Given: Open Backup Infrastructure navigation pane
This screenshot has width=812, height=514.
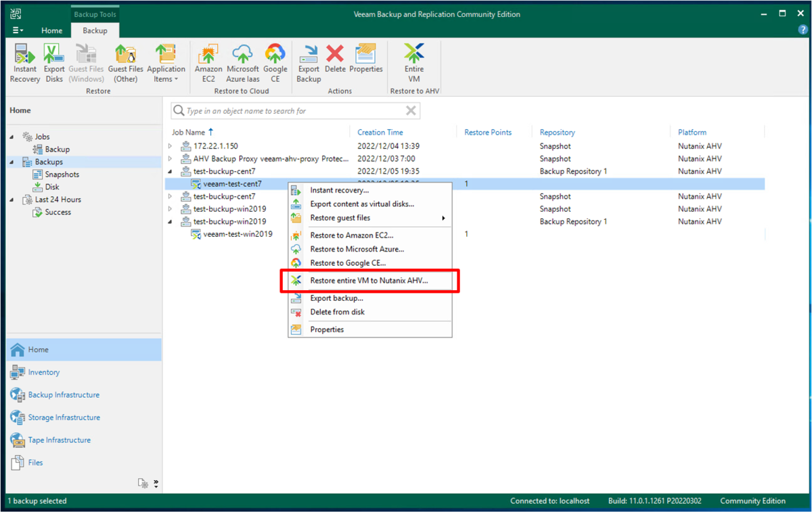Looking at the screenshot, I should click(x=84, y=395).
